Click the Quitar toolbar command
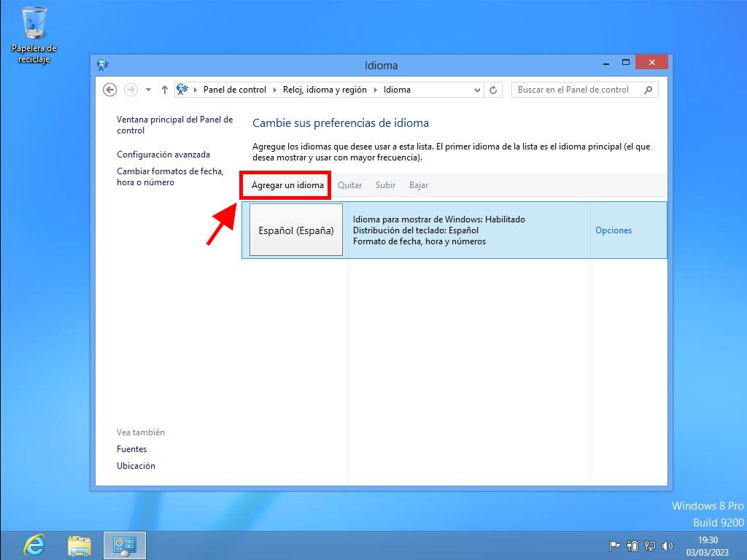The image size is (747, 560). pos(349,185)
